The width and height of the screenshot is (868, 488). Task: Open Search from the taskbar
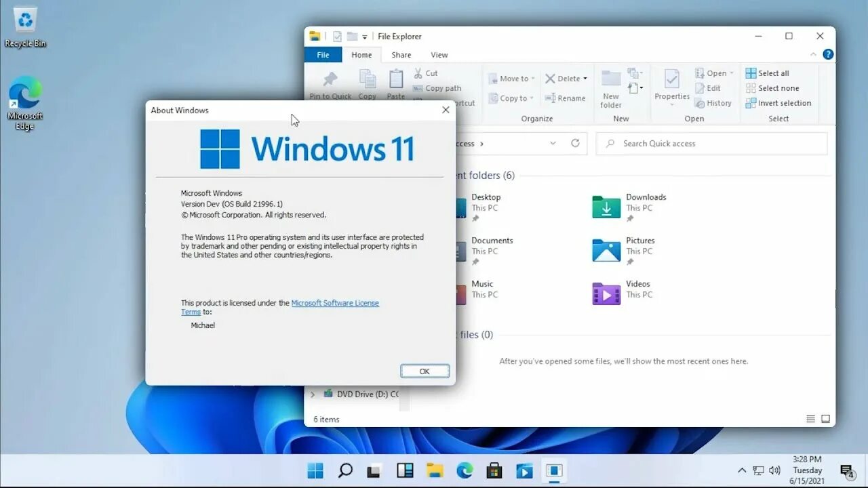click(345, 470)
